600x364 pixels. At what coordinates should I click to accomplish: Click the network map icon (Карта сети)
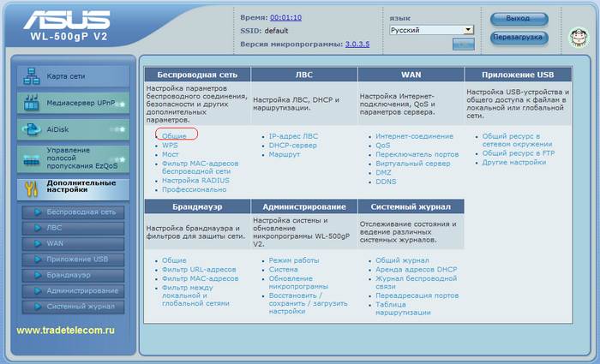pos(31,75)
